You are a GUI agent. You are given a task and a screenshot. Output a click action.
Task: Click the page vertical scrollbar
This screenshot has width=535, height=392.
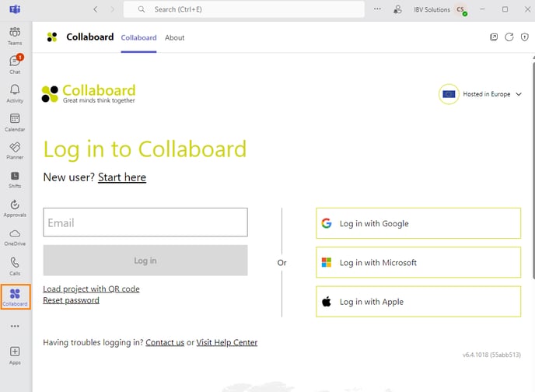(x=533, y=170)
